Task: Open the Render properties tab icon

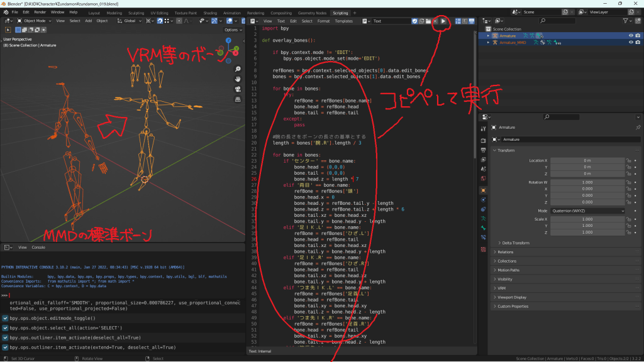Action: tap(483, 140)
